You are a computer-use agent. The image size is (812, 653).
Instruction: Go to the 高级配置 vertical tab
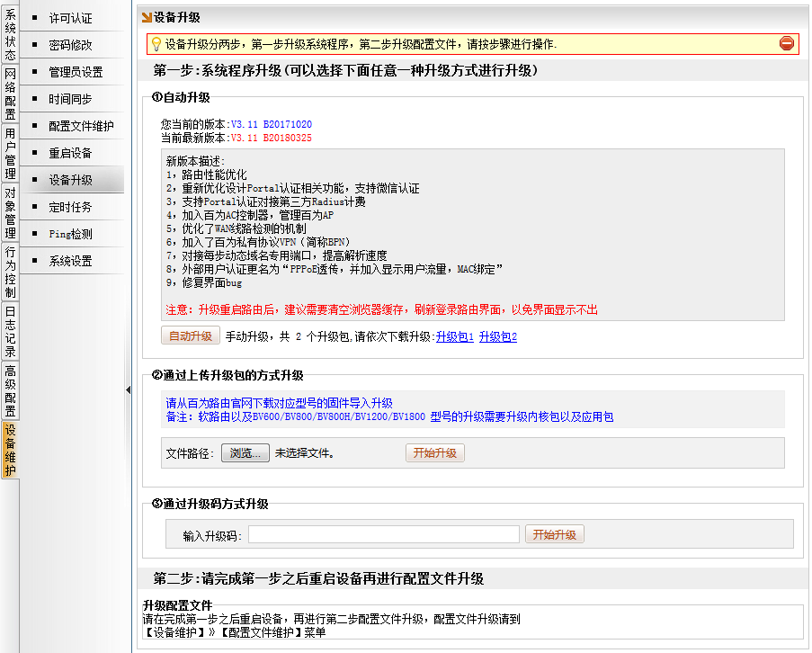coord(10,391)
